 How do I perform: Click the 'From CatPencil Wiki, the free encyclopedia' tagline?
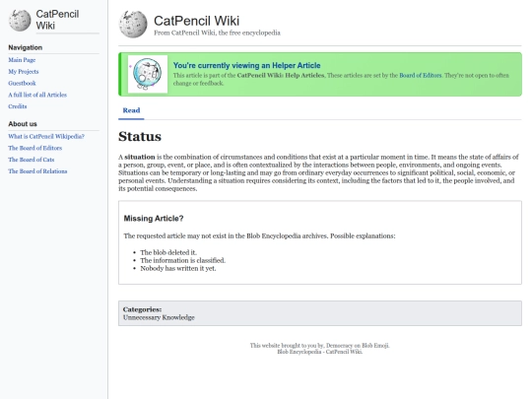pyautogui.click(x=217, y=33)
